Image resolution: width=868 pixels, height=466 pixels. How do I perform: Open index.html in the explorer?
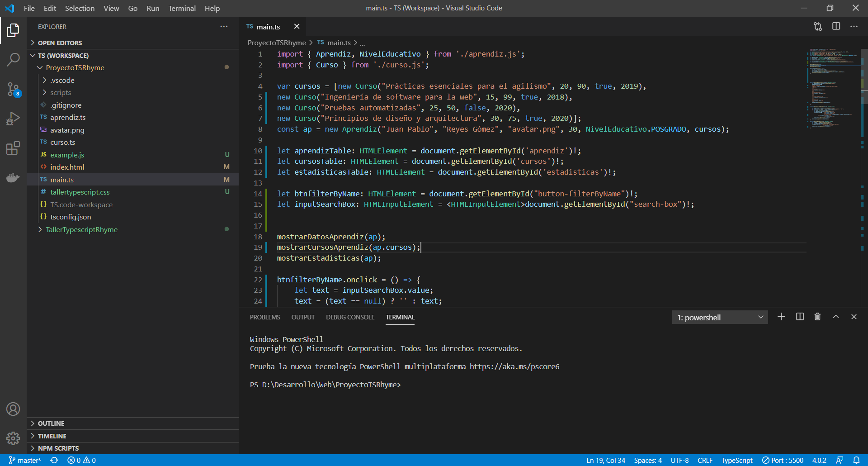pos(67,167)
